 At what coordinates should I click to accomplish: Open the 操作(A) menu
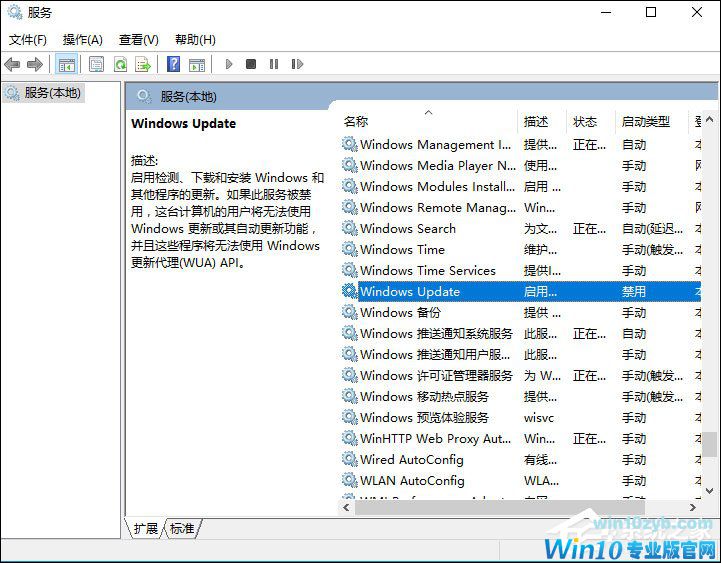point(83,40)
